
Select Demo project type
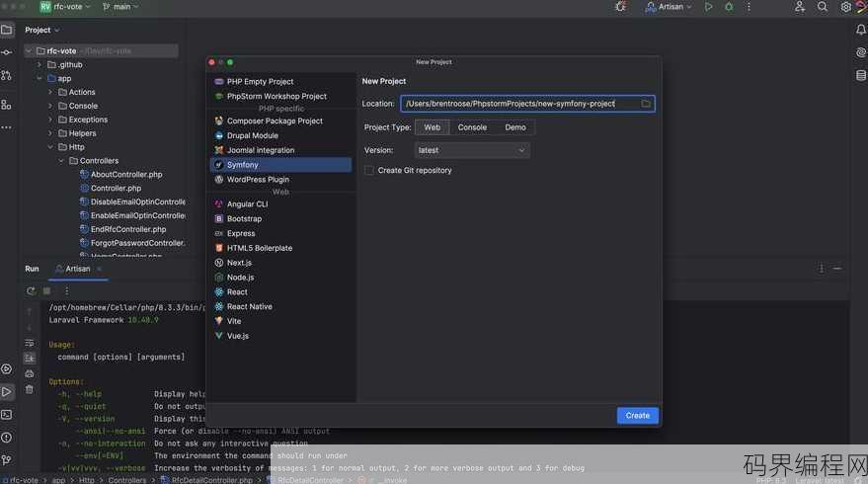coord(515,127)
